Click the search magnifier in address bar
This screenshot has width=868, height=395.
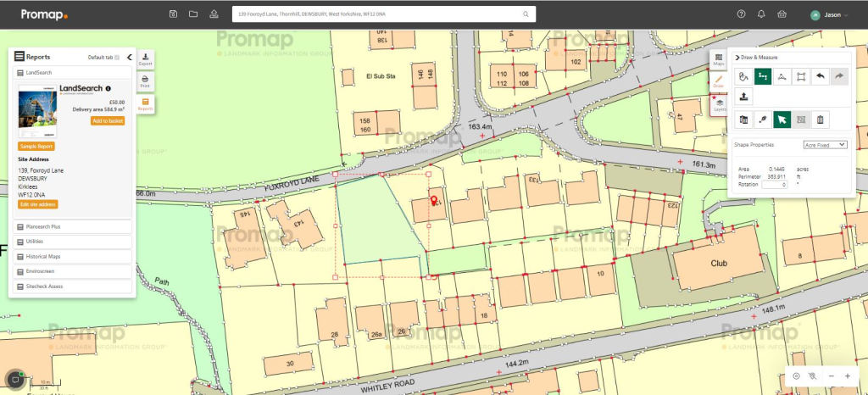point(526,14)
